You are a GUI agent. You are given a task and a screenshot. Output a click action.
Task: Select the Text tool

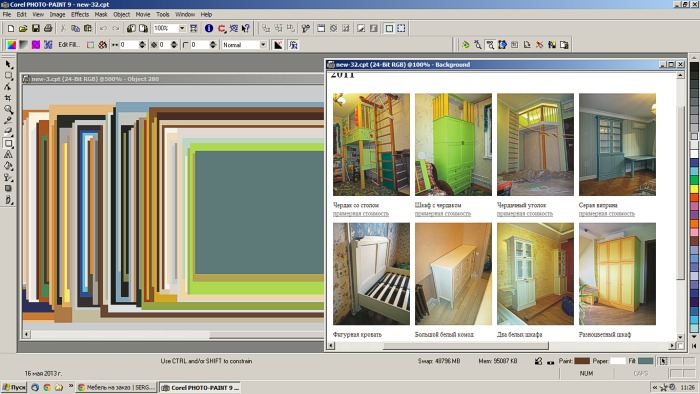click(8, 154)
